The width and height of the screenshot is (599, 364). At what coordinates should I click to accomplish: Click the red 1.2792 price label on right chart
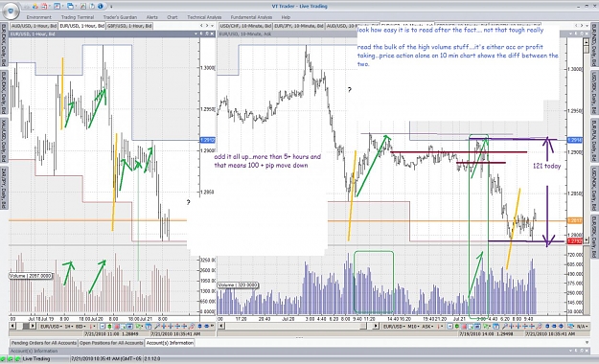tap(574, 241)
